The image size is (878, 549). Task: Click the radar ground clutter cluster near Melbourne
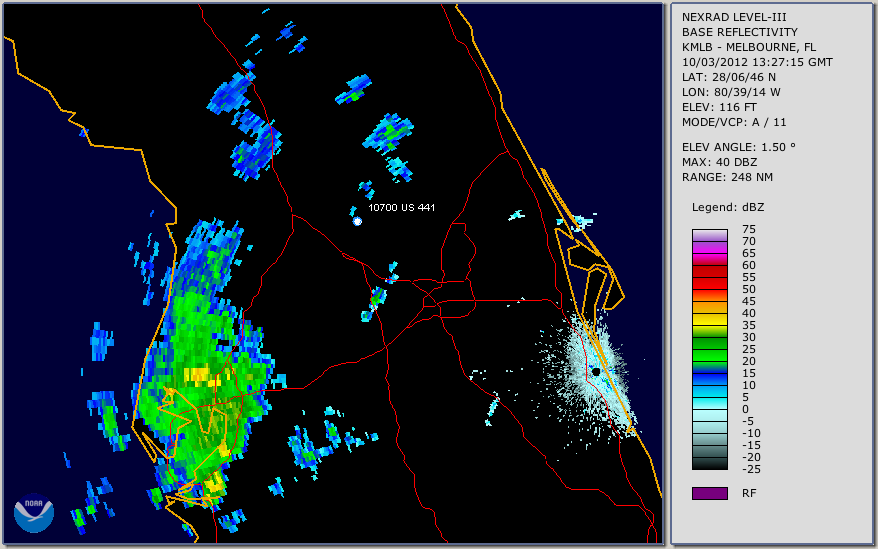[x=596, y=373]
